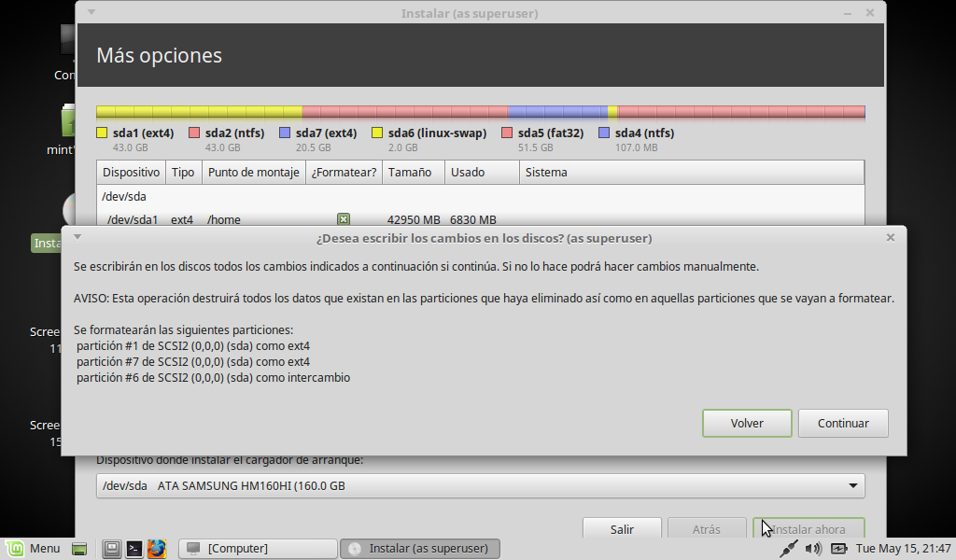
Task: Open Firefox from the taskbar launcher
Action: pyautogui.click(x=156, y=548)
